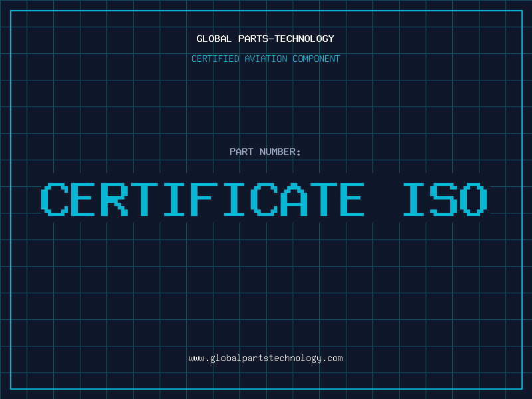The height and width of the screenshot is (399, 532).
Task: Select the CERTIFIED AVIATION COMPONENT subtitle
Action: click(265, 59)
